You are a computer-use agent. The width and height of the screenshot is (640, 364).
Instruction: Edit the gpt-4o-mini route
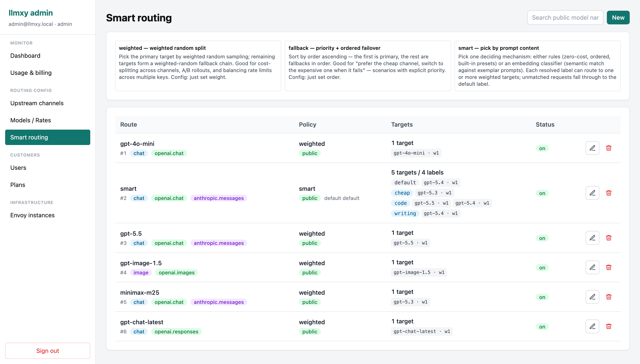pyautogui.click(x=592, y=148)
